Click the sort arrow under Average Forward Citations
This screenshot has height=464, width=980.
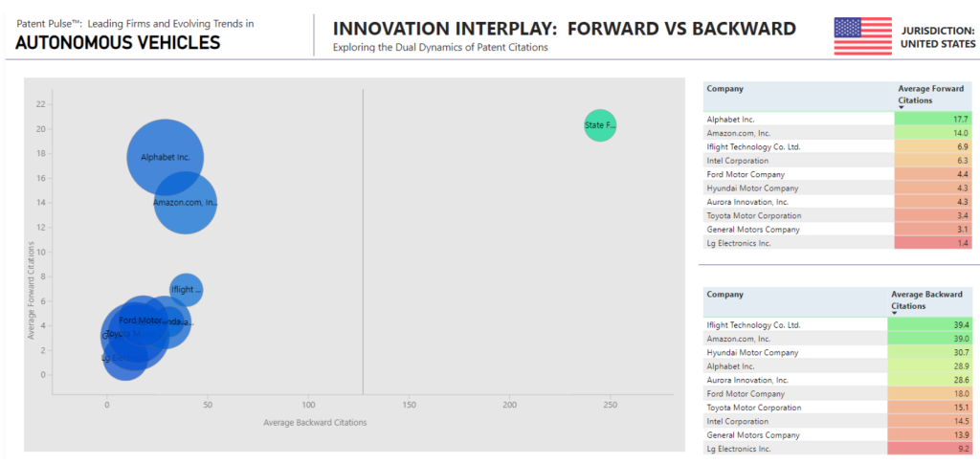coord(901,107)
